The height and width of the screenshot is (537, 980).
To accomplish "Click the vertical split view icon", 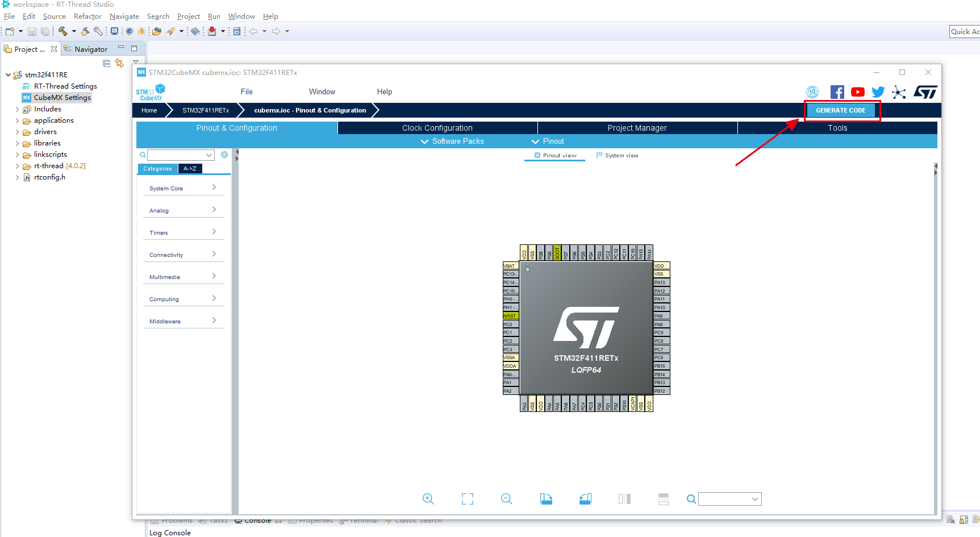I will [x=624, y=499].
